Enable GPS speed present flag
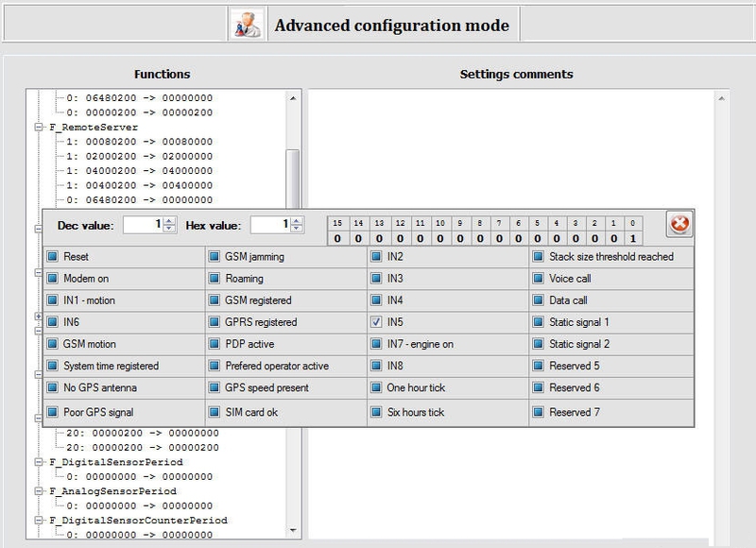Image resolution: width=756 pixels, height=548 pixels. coord(215,387)
